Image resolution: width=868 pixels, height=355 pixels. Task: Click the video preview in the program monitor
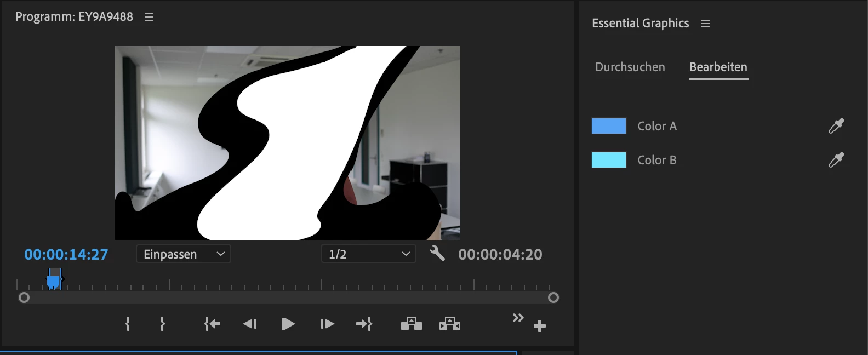click(288, 143)
